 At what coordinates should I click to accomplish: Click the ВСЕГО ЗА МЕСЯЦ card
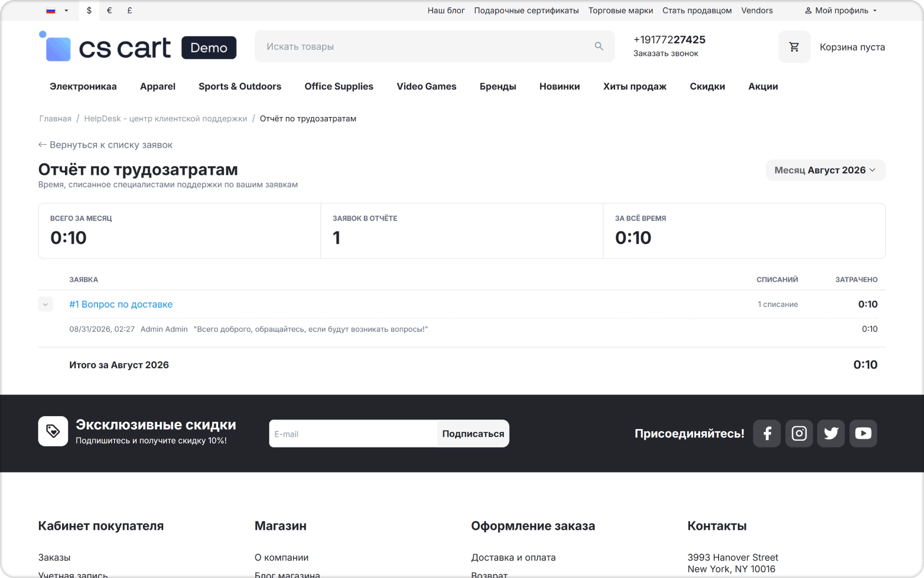pyautogui.click(x=180, y=231)
